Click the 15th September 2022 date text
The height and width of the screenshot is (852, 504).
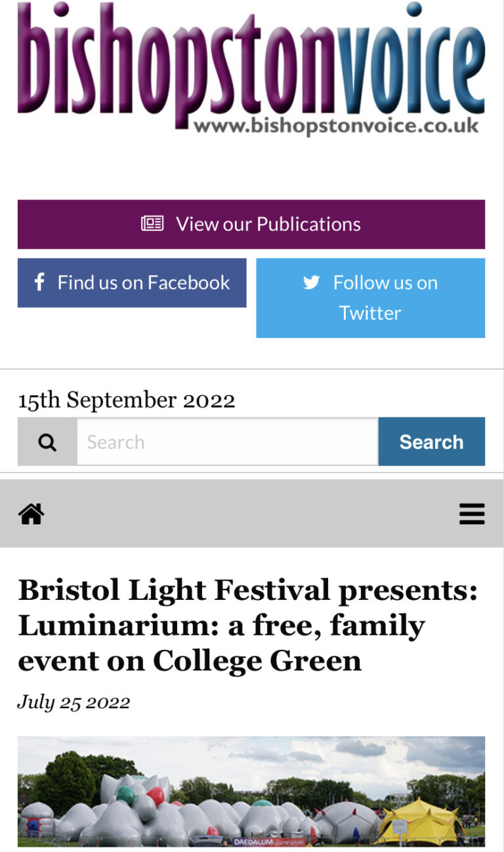point(126,400)
